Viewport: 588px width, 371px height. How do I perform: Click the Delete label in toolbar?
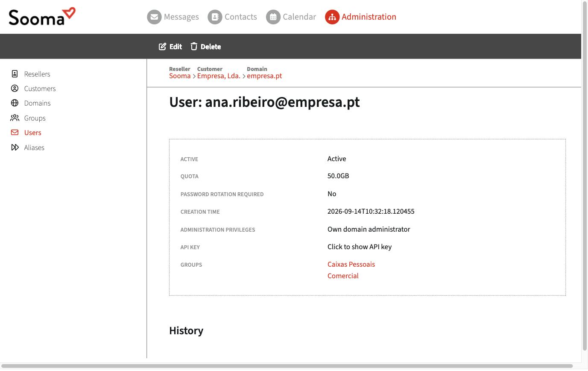tap(211, 47)
